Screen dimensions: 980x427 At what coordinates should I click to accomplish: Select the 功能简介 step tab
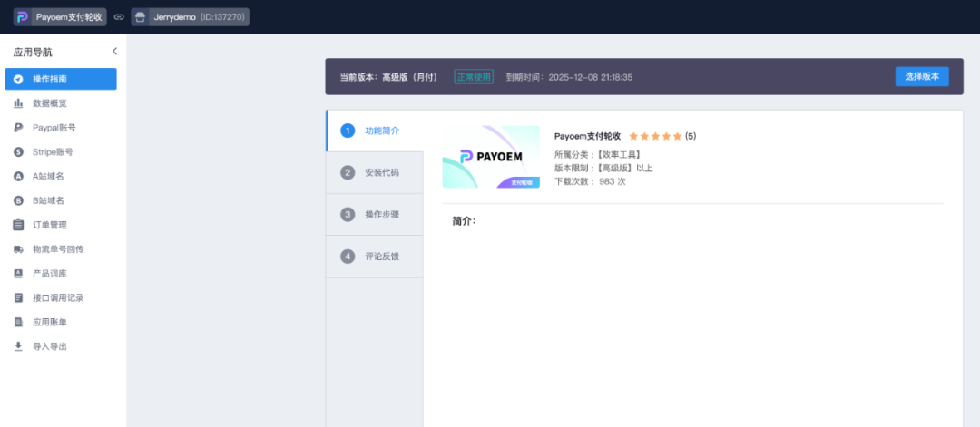[x=375, y=131]
